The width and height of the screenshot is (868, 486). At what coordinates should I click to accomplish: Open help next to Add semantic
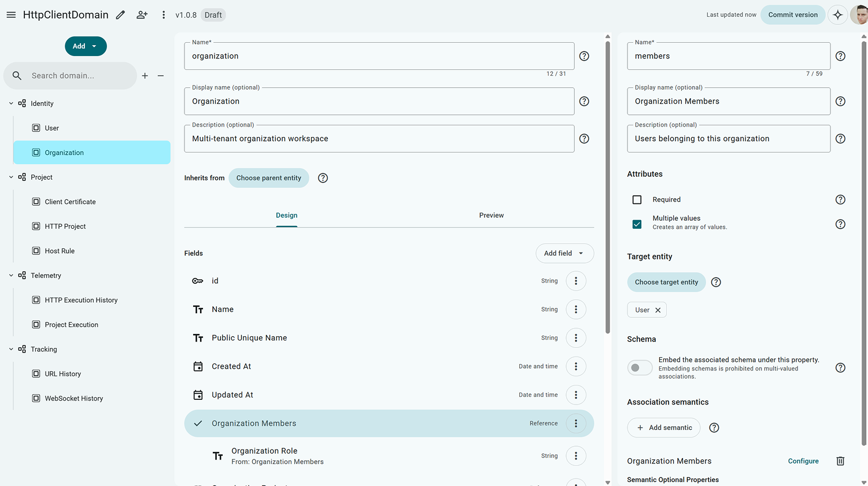point(714,428)
